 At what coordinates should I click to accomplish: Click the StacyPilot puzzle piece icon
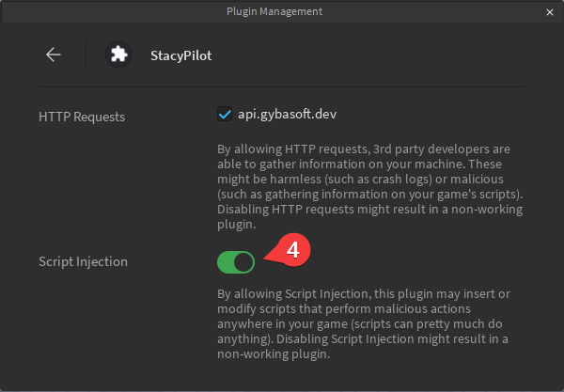point(118,55)
